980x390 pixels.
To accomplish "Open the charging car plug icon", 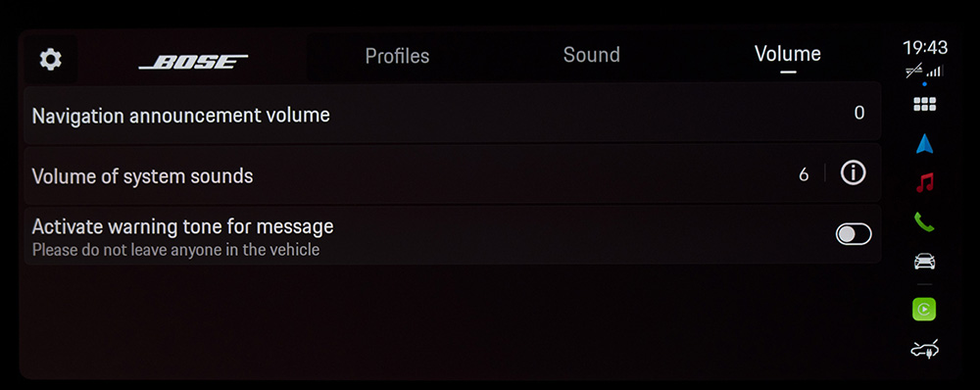I will click(924, 350).
